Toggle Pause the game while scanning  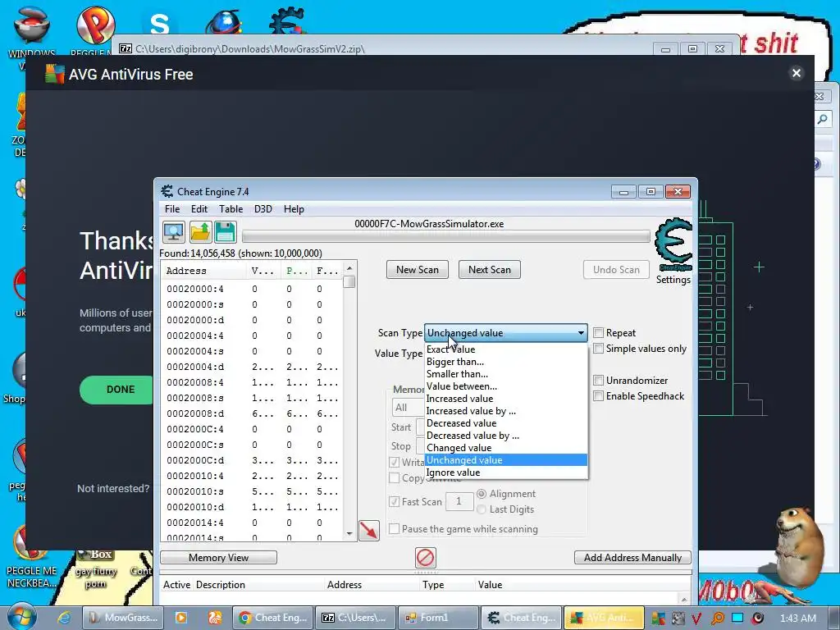[x=395, y=529]
